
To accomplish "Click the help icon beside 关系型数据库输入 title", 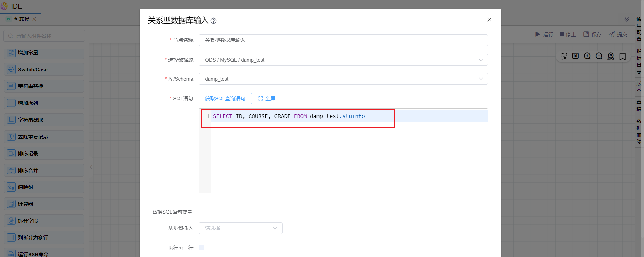I will 213,21.
